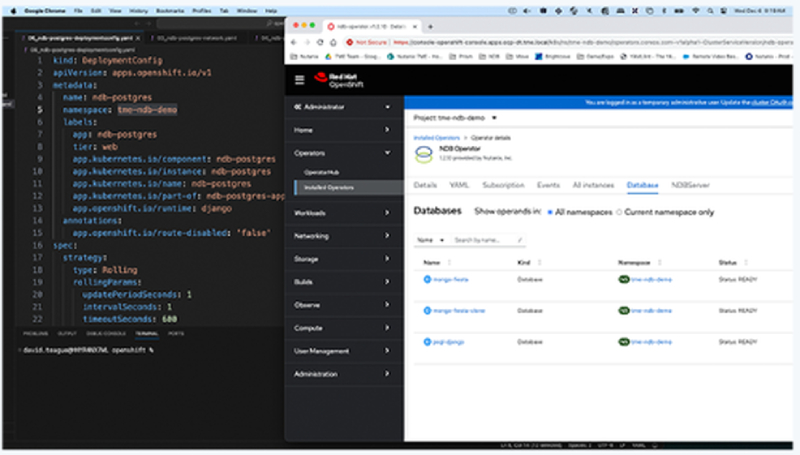Viewport: 800px width, 455px height.
Task: Click NS badge in mango-fiesta row
Action: pos(623,280)
